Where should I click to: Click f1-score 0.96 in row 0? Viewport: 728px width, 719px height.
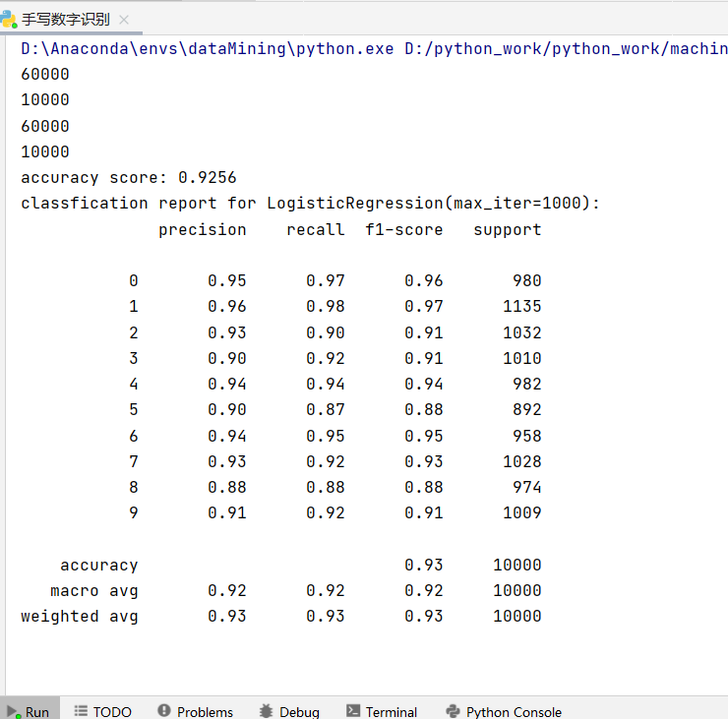point(424,280)
